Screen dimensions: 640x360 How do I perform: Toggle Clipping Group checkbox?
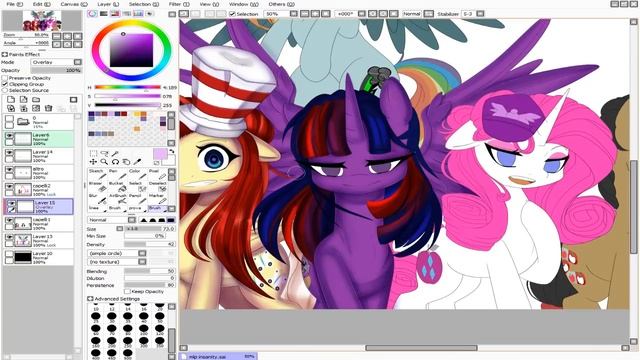[5, 84]
